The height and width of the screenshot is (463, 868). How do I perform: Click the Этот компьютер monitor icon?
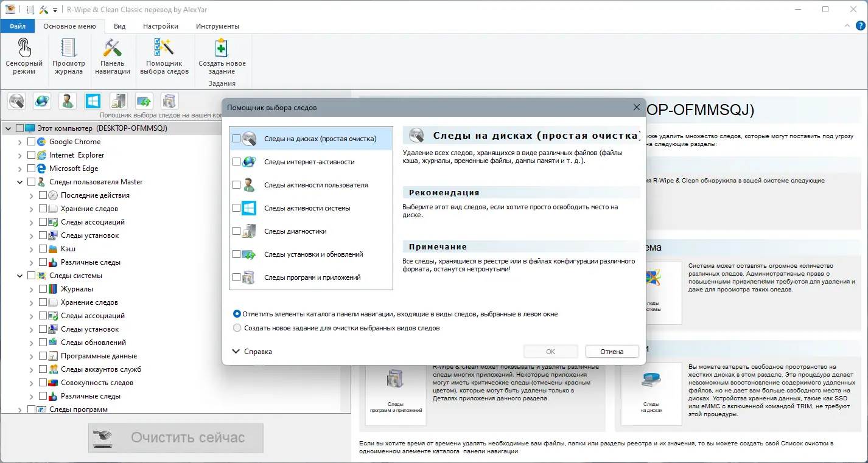pyautogui.click(x=30, y=128)
